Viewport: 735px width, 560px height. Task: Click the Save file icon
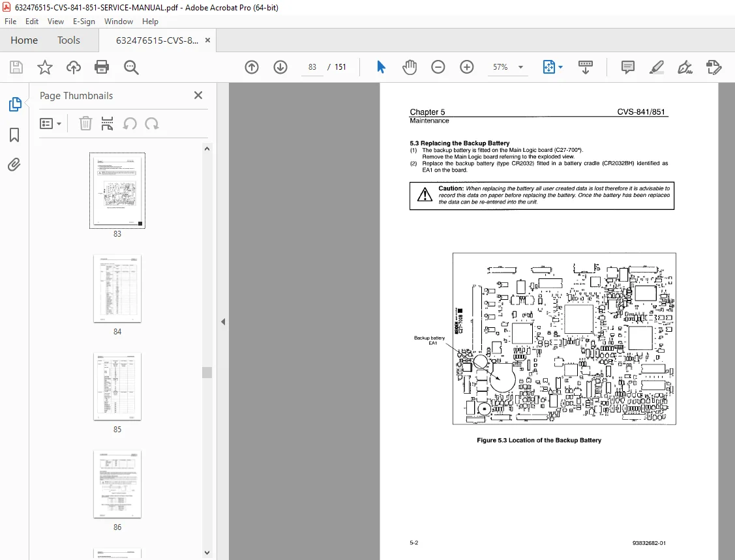16,67
